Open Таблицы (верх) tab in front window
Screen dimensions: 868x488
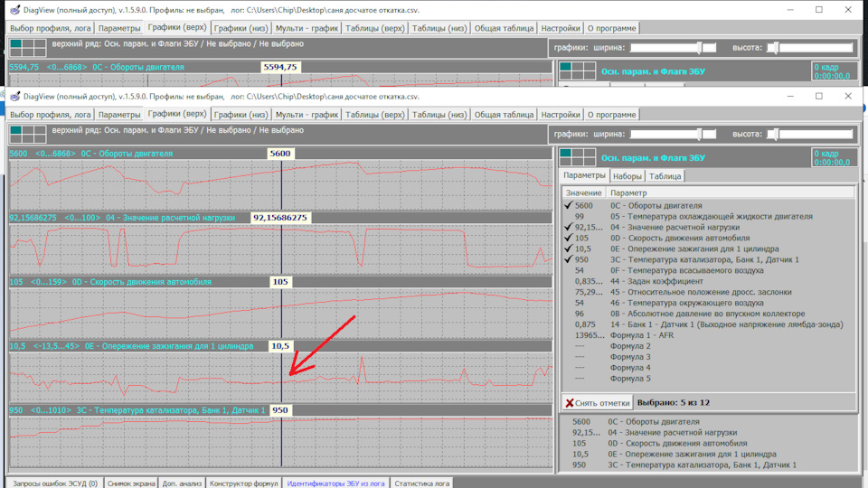pos(374,115)
